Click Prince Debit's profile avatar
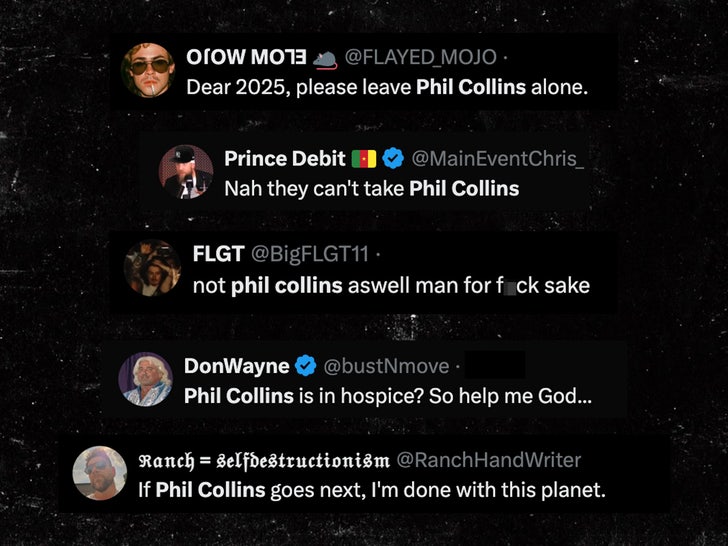Image resolution: width=728 pixels, height=546 pixels. pyautogui.click(x=186, y=171)
